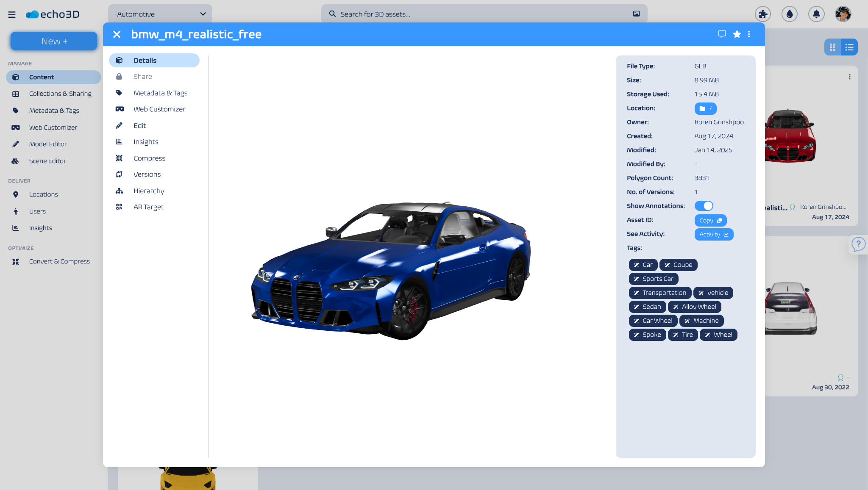868x490 pixels.
Task: Open the white Honda car thumbnail
Action: [x=791, y=308]
